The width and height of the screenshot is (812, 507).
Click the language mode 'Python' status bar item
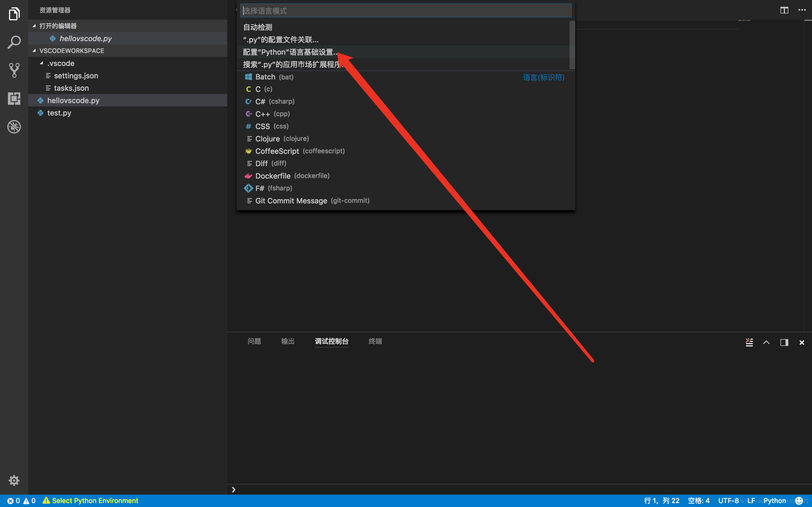tap(775, 501)
